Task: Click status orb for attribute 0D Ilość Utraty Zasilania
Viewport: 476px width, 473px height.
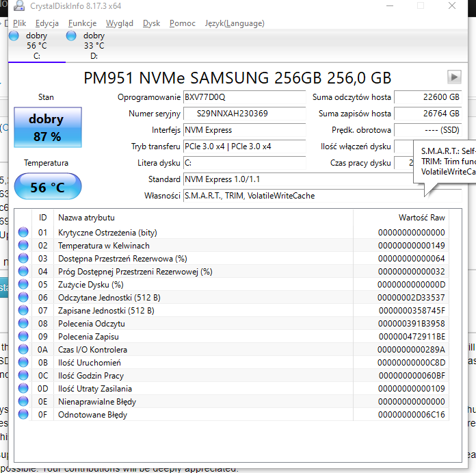Action: point(23,389)
